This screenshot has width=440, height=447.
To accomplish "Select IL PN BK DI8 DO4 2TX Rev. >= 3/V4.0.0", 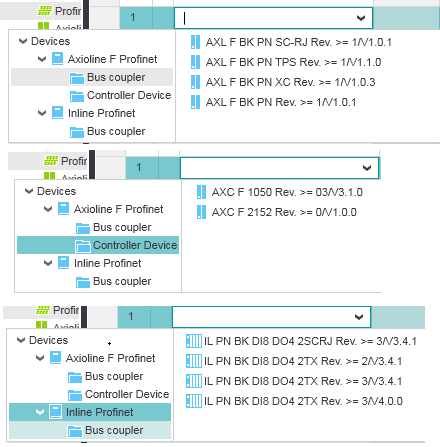I will click(303, 401).
